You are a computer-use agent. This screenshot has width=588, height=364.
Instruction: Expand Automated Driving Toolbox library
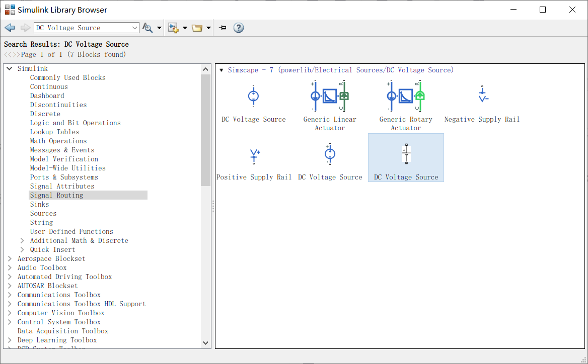[x=10, y=277]
